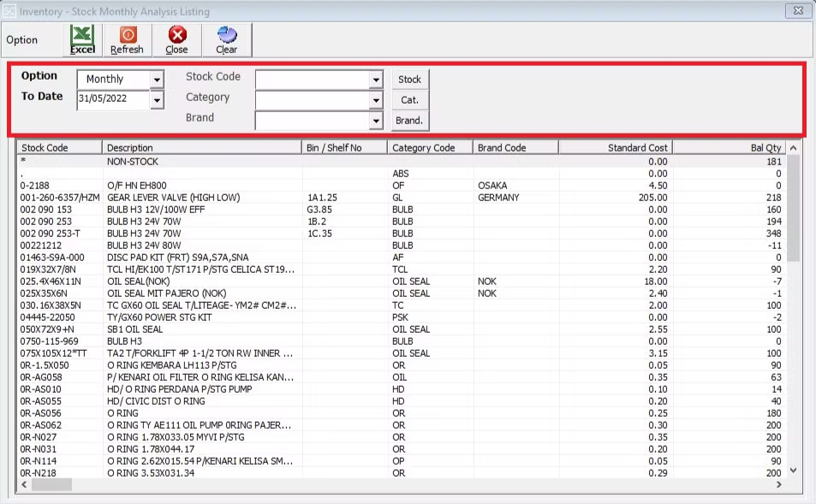Click stock code 0R-N031
The height and width of the screenshot is (504, 816).
click(39, 449)
